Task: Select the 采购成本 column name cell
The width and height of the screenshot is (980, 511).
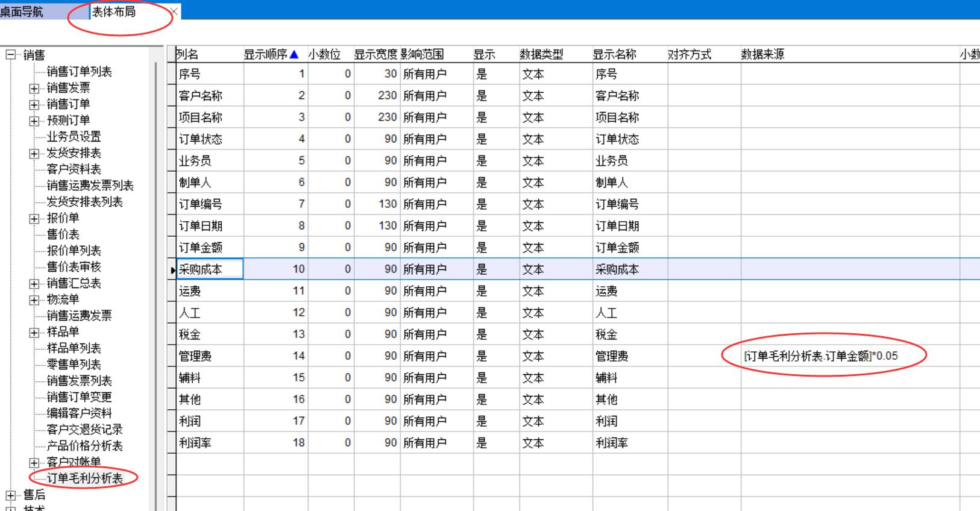Action: tap(209, 269)
